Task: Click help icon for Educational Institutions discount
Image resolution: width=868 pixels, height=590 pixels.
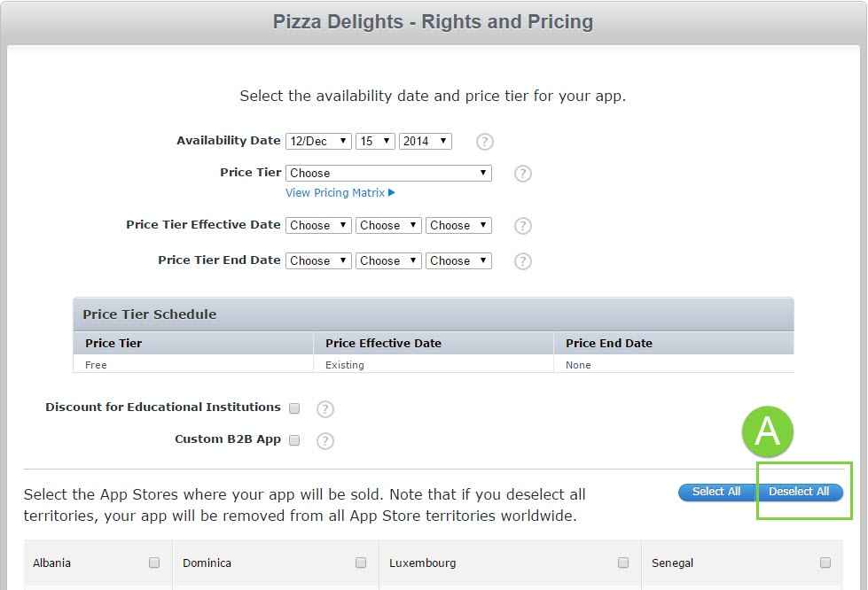Action: pos(325,409)
